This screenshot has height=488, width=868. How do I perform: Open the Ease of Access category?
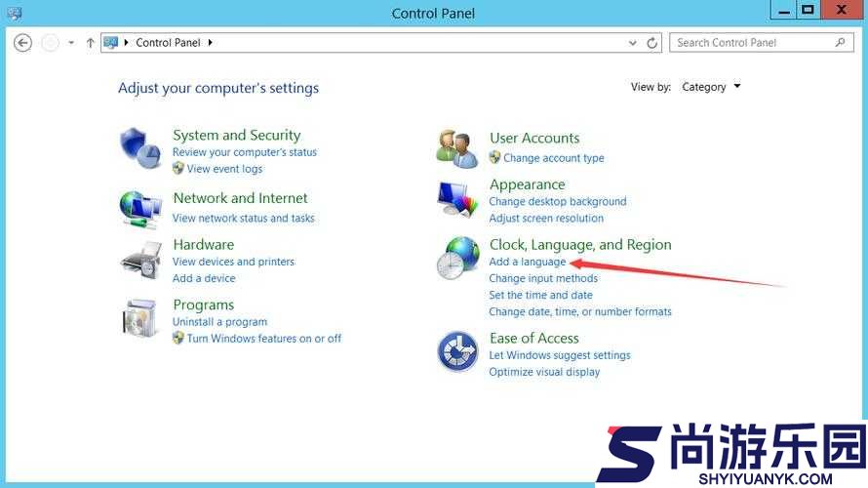[534, 338]
